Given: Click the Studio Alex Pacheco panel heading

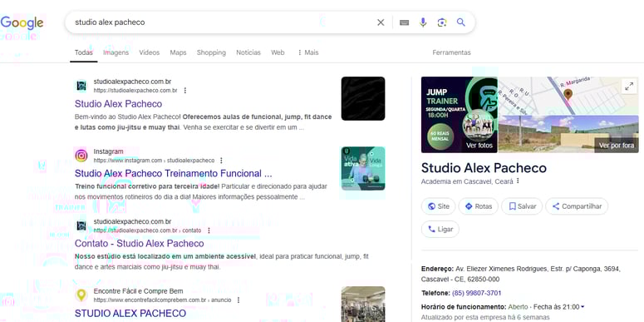Looking at the screenshot, I should [484, 168].
